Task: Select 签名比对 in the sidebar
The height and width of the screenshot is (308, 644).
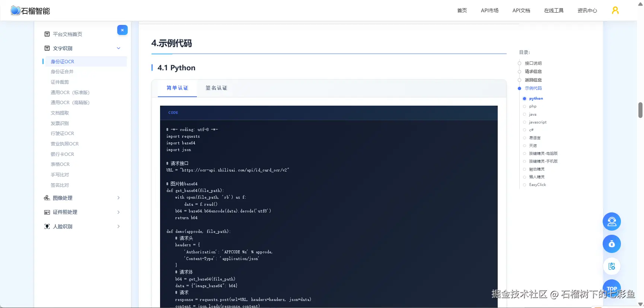Action: (60, 185)
